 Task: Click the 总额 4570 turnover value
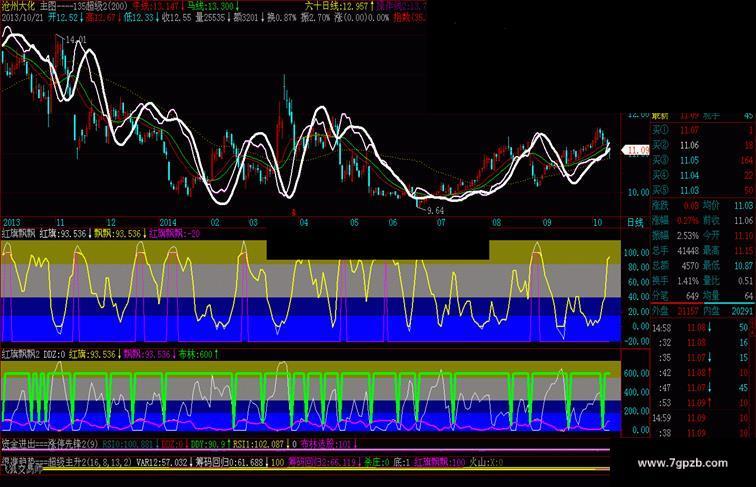675,266
